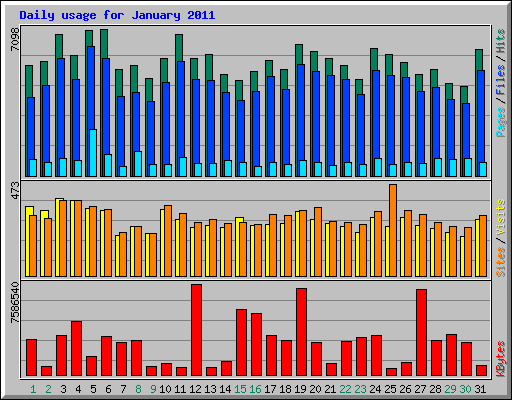
Task: Click day label 4 on the axis
Action: [78, 389]
